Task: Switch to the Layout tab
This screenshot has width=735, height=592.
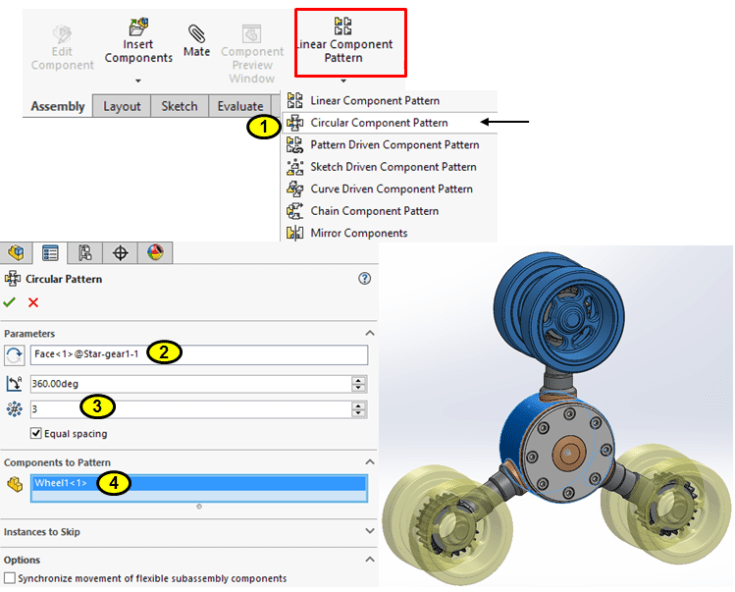Action: pos(122,106)
